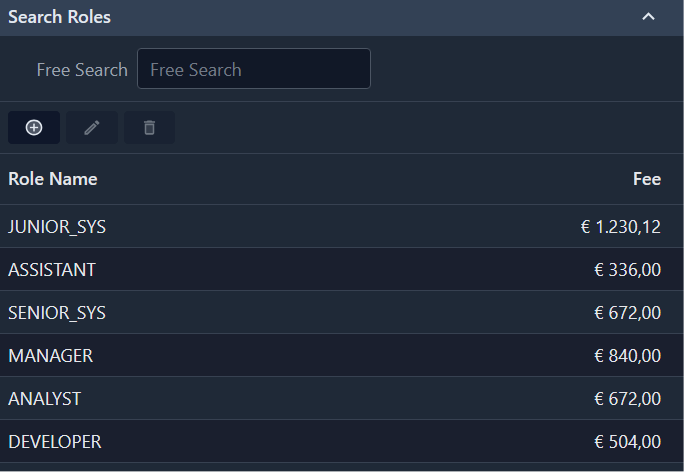Click the add role plus icon
This screenshot has width=684, height=472.
tap(34, 127)
